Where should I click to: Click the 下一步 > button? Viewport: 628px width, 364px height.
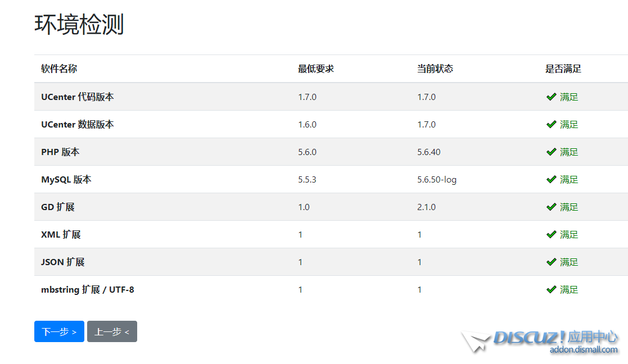click(x=59, y=331)
